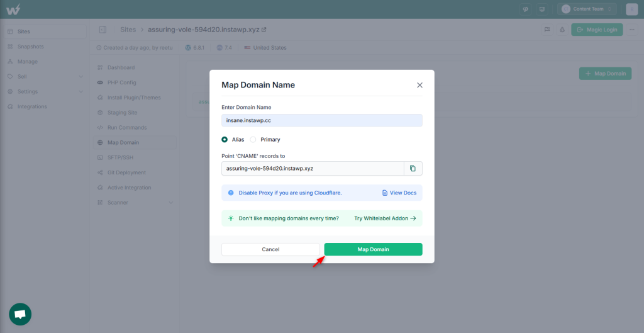Click the "Point 'CNAME' records to" label
644x333 pixels.
point(253,156)
